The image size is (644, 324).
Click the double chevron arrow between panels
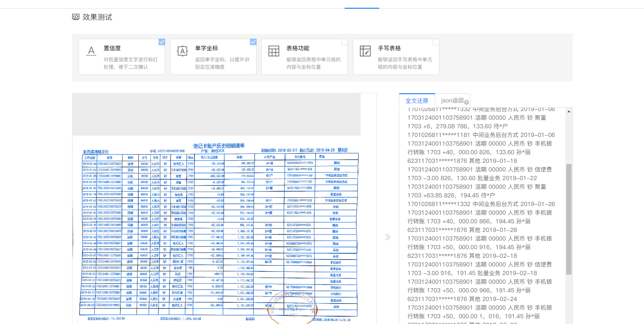[387, 237]
